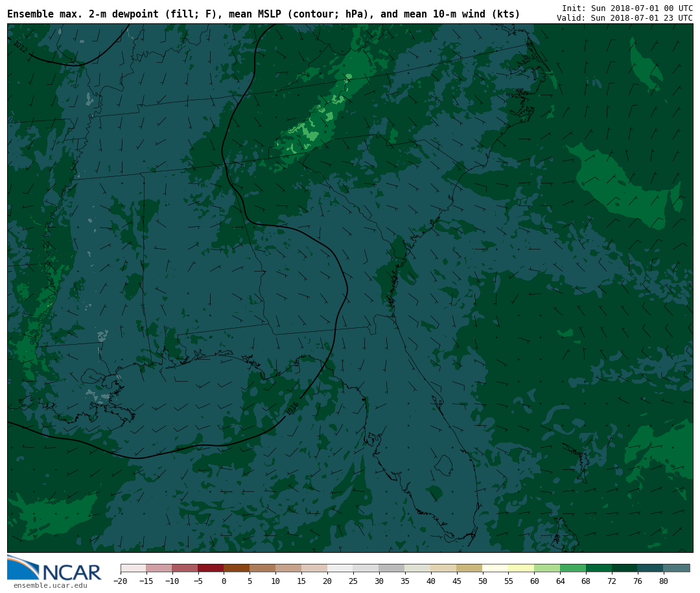
Task: Click the Valid time text in header
Action: 624,18
